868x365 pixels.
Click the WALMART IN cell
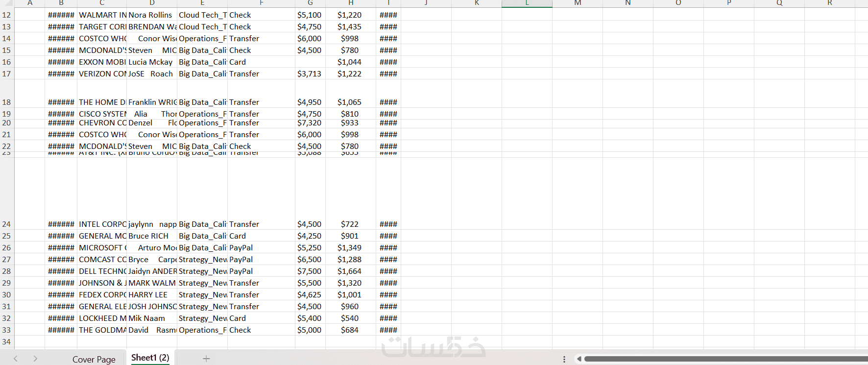pyautogui.click(x=102, y=15)
